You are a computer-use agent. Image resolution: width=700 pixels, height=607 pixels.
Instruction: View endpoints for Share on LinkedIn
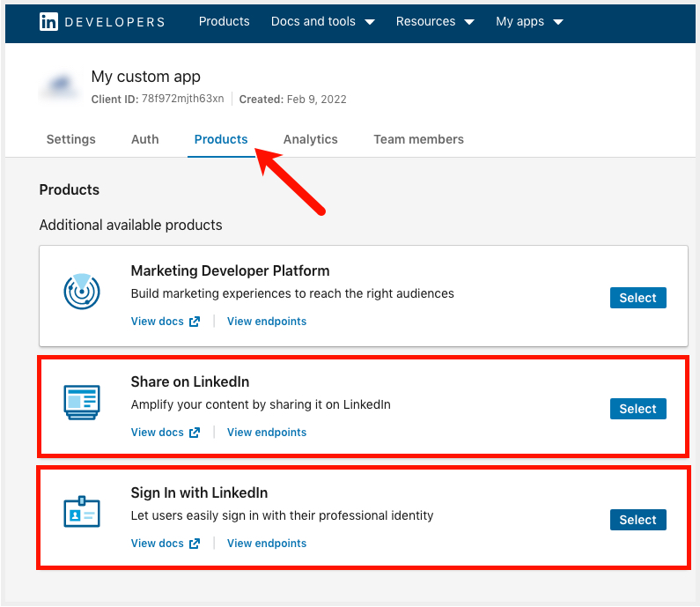pos(267,433)
